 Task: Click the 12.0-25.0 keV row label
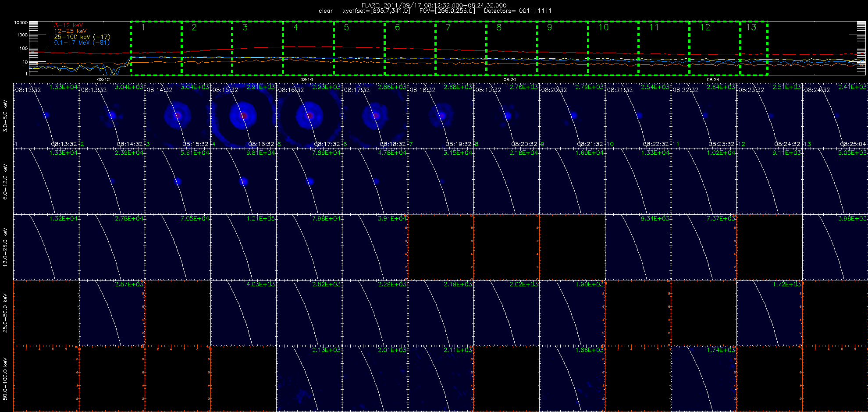click(5, 247)
